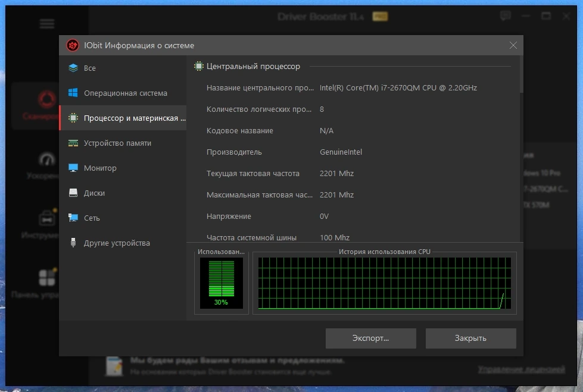The height and width of the screenshot is (392, 583).
Task: Click the Напряжение label
Action: pos(229,217)
